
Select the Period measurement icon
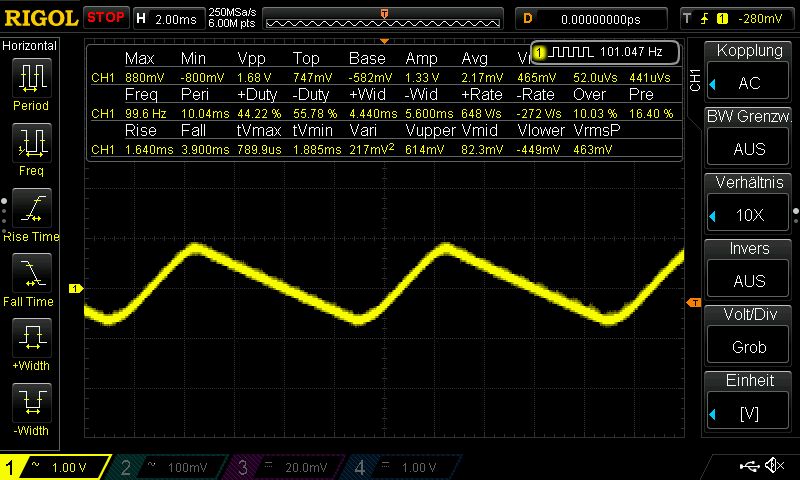click(32, 79)
